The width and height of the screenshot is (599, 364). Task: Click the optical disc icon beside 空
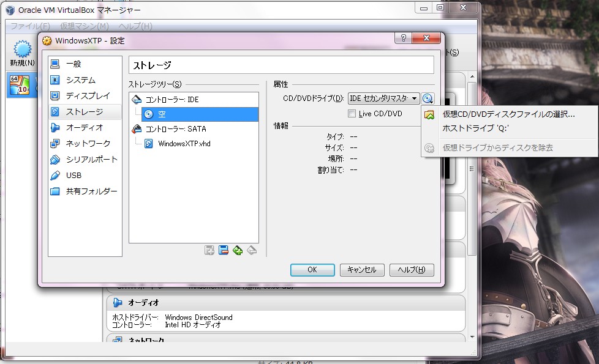point(149,114)
